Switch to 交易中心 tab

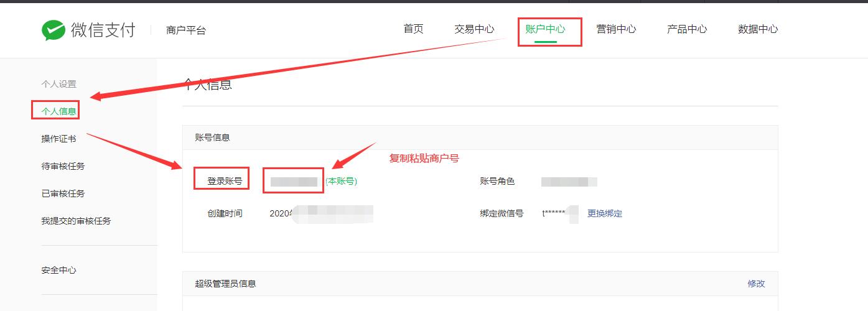(474, 29)
